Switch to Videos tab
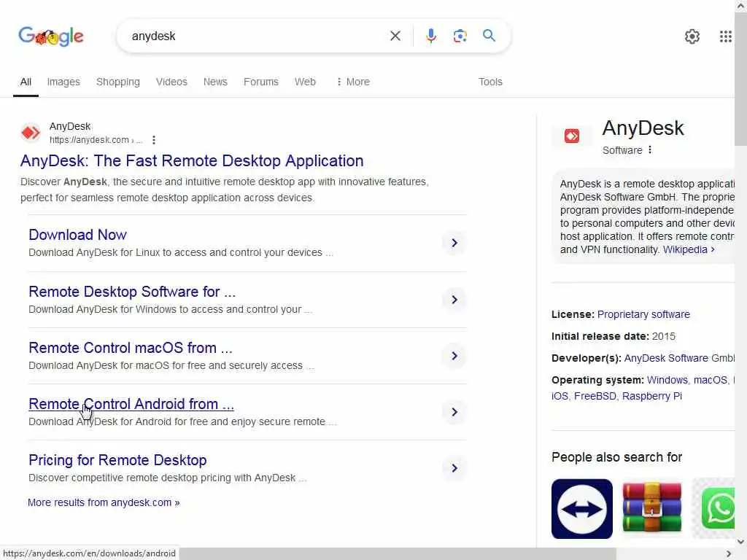 click(171, 82)
